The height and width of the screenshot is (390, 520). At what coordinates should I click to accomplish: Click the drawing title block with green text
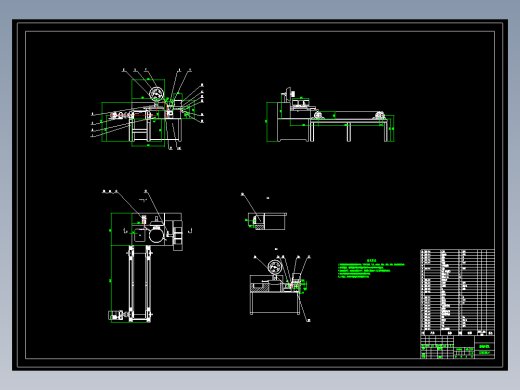click(457, 347)
